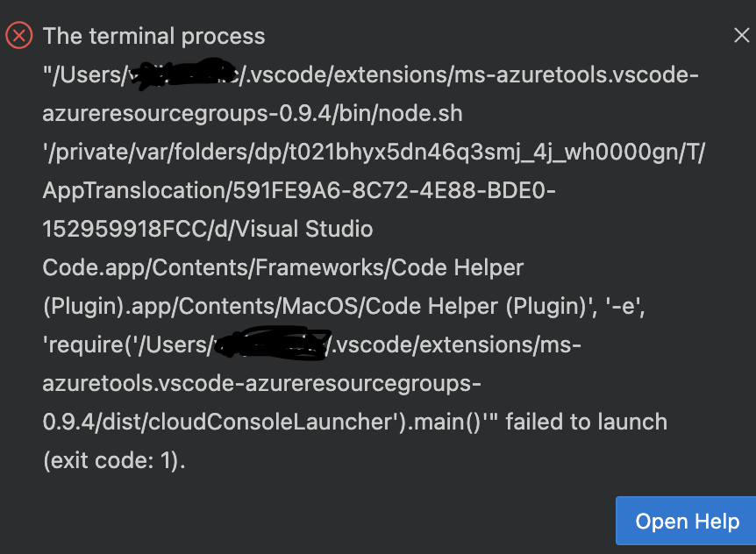The height and width of the screenshot is (554, 756).
Task: Click the error indicator beside the message
Action: click(19, 35)
